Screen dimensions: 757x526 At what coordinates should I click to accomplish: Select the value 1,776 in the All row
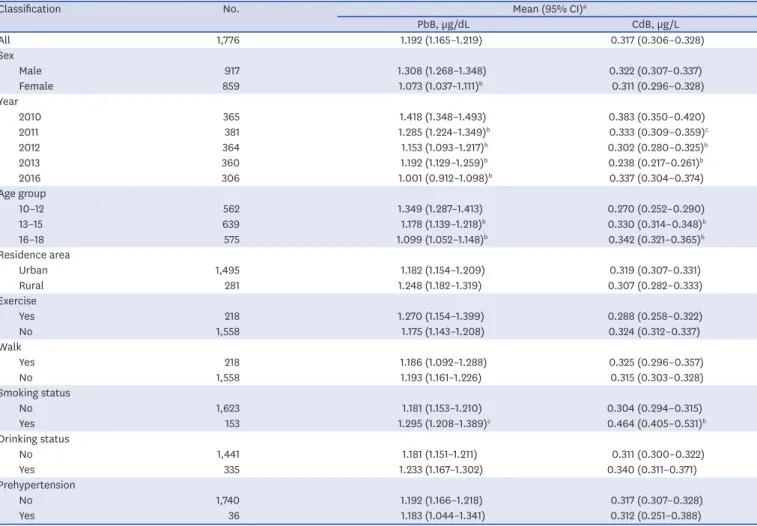[228, 40]
